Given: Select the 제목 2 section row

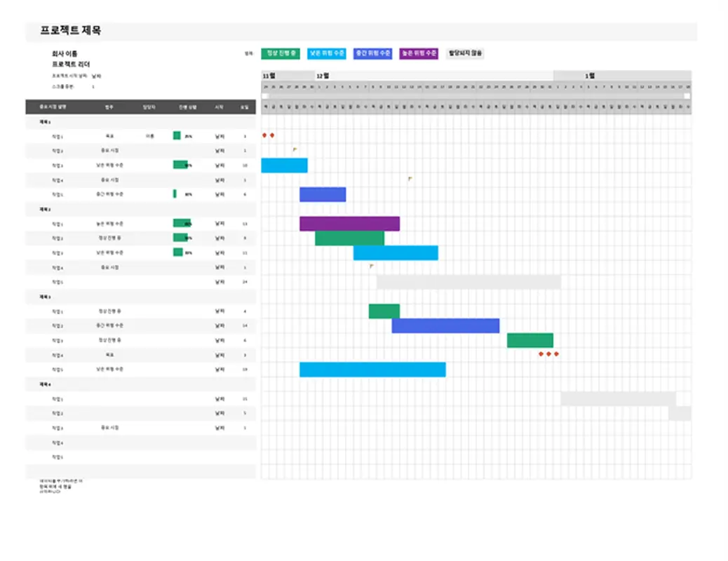Looking at the screenshot, I should point(141,209).
